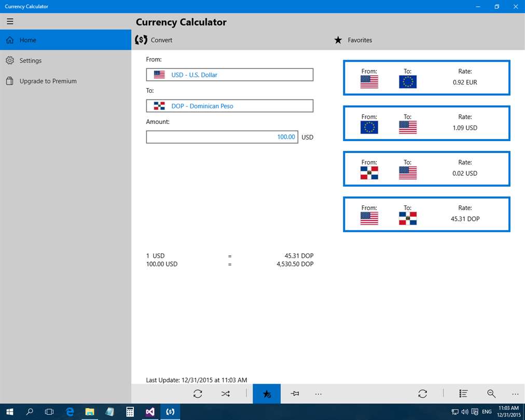Toggle the add-to-favorites star button

pyautogui.click(x=267, y=394)
